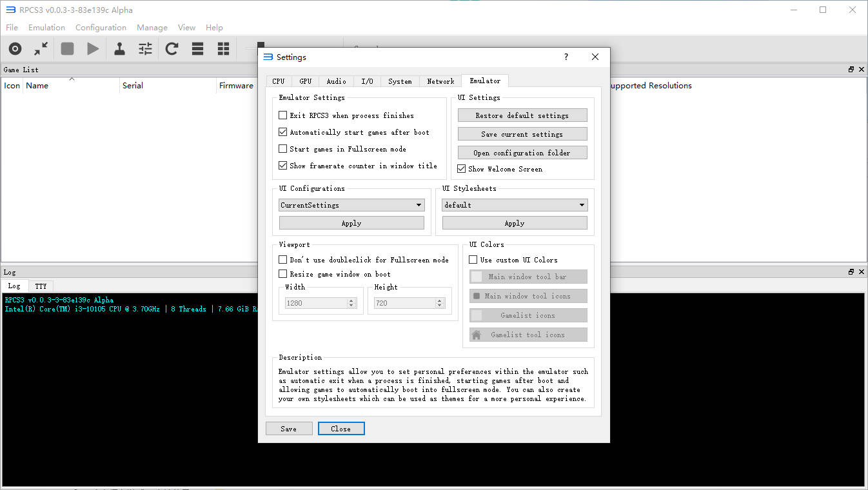This screenshot has height=490, width=868.
Task: Click Main window tool bar color button
Action: (528, 277)
